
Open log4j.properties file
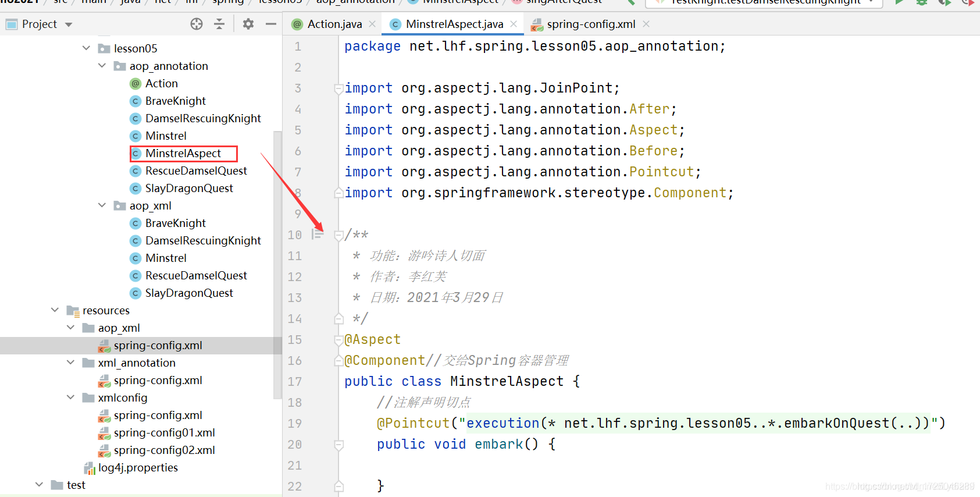[138, 467]
